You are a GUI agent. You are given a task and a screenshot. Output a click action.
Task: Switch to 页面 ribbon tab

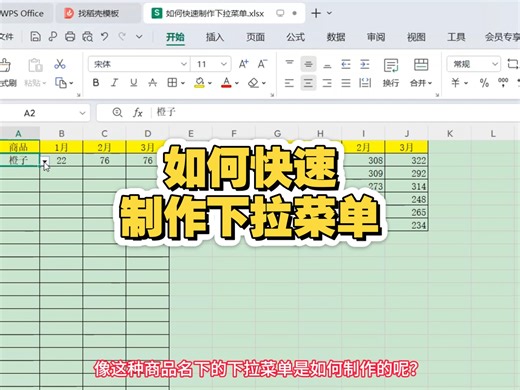tap(255, 37)
